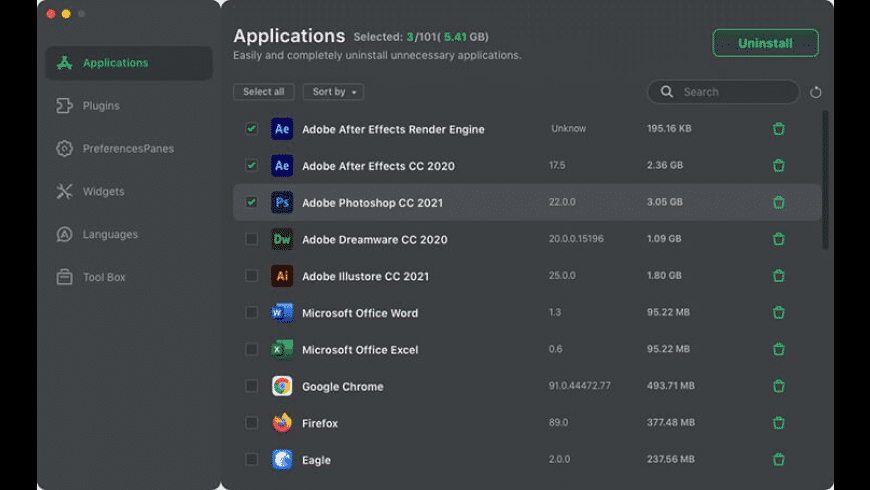Viewport: 870px width, 490px height.
Task: Click the Microsoft Word app icon
Action: pyautogui.click(x=282, y=312)
